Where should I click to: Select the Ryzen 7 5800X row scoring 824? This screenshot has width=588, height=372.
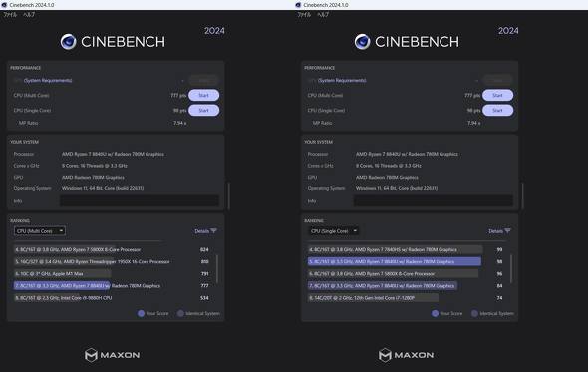click(113, 249)
